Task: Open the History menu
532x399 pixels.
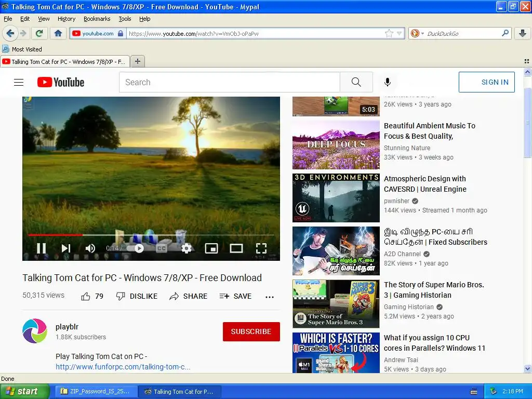Action: 66,19
